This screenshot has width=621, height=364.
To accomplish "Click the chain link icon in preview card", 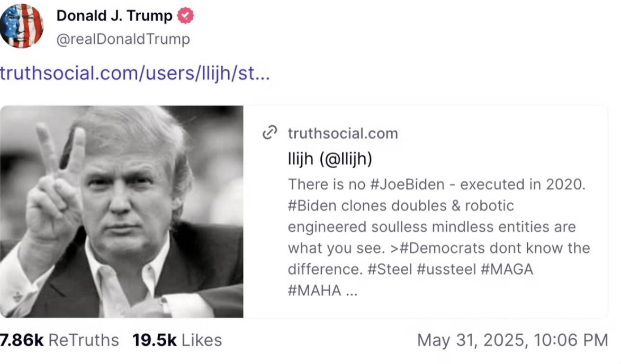I will pyautogui.click(x=270, y=133).
